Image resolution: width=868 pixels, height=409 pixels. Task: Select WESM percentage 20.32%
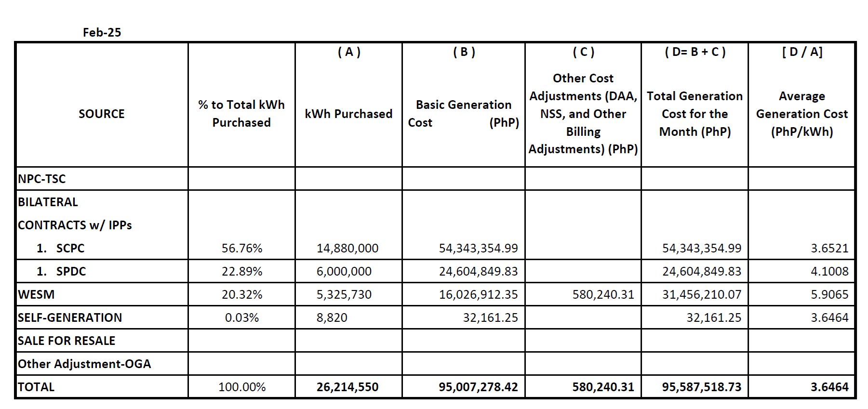[x=242, y=294]
